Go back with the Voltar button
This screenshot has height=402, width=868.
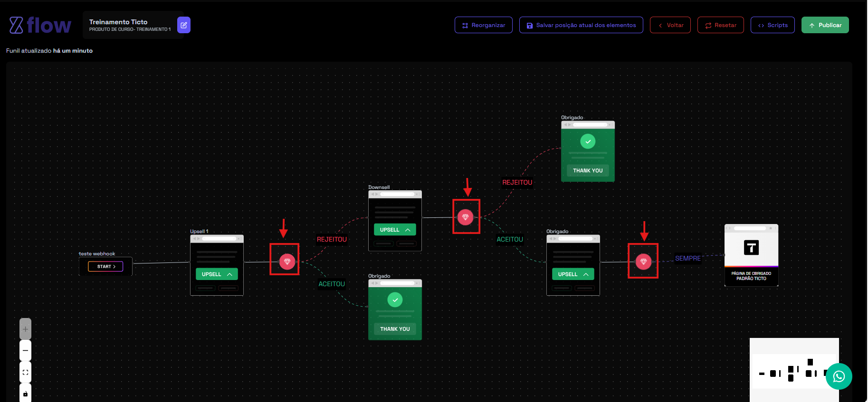pyautogui.click(x=670, y=25)
